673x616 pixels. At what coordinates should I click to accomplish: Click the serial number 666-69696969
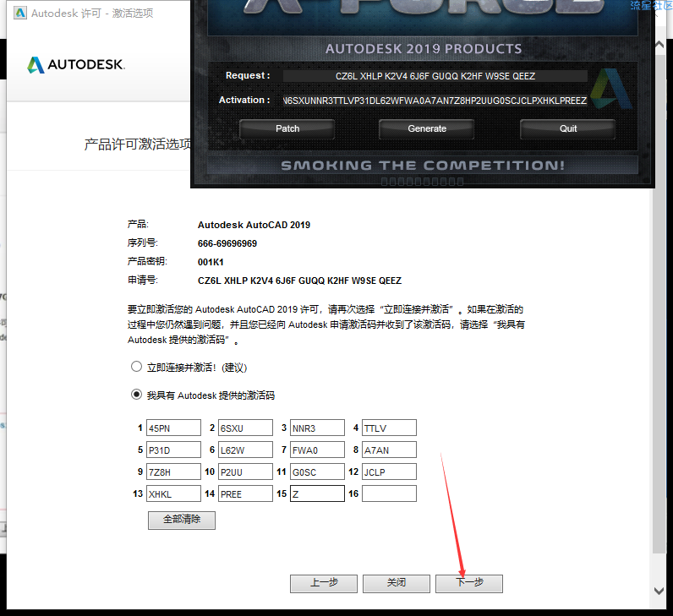coord(227,243)
